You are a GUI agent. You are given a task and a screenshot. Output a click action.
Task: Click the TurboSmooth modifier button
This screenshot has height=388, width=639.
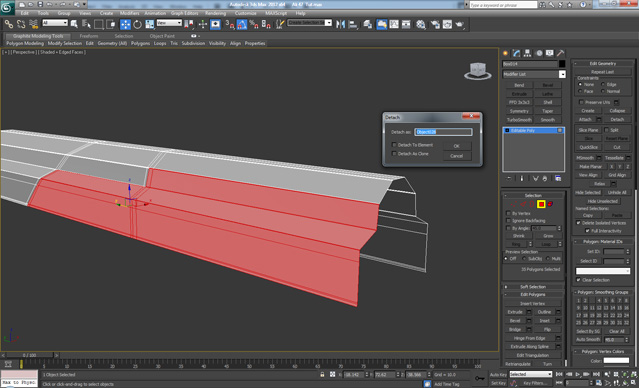(x=519, y=120)
